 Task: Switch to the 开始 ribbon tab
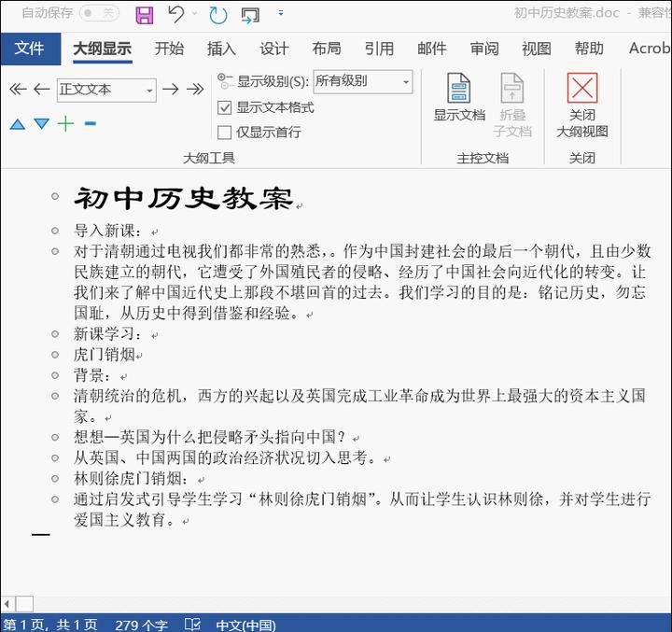point(169,49)
